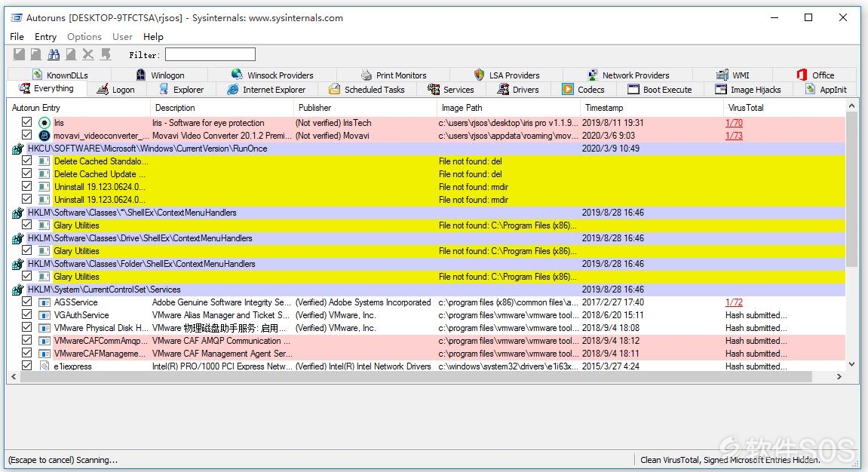The width and height of the screenshot is (868, 472).
Task: Select the Everything tab
Action: pyautogui.click(x=47, y=88)
